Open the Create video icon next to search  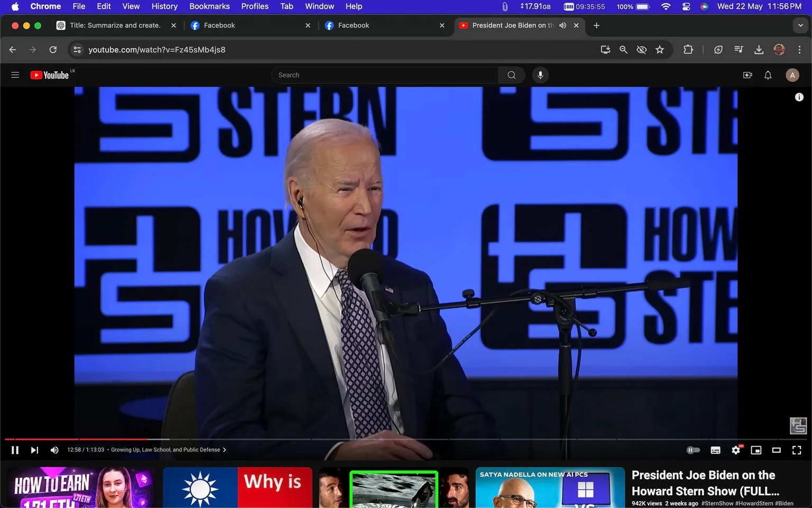[748, 75]
